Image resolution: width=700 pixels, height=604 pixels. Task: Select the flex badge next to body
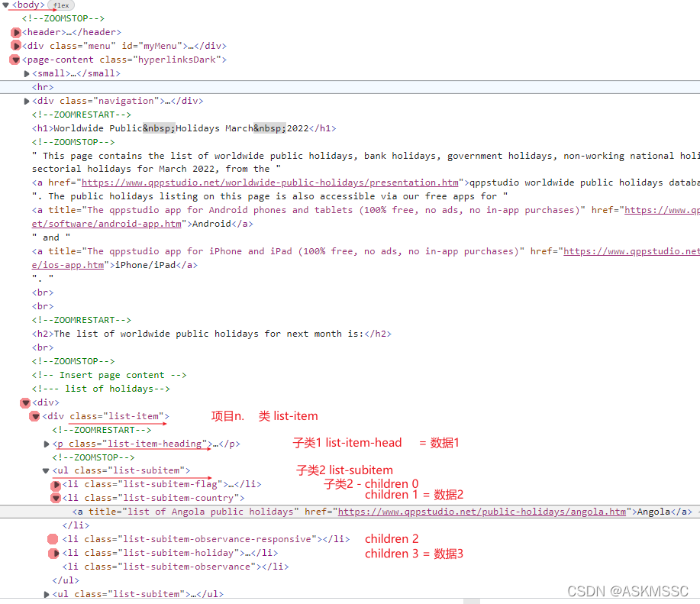click(61, 5)
